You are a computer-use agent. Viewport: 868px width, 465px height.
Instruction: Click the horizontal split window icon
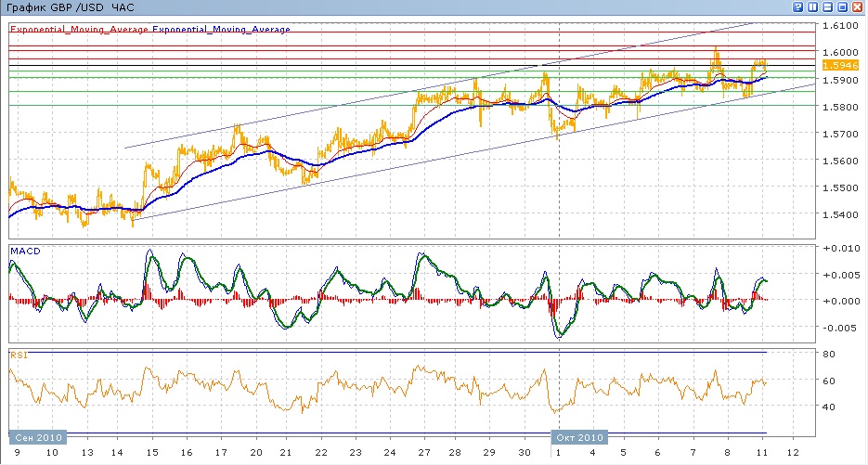[826, 6]
